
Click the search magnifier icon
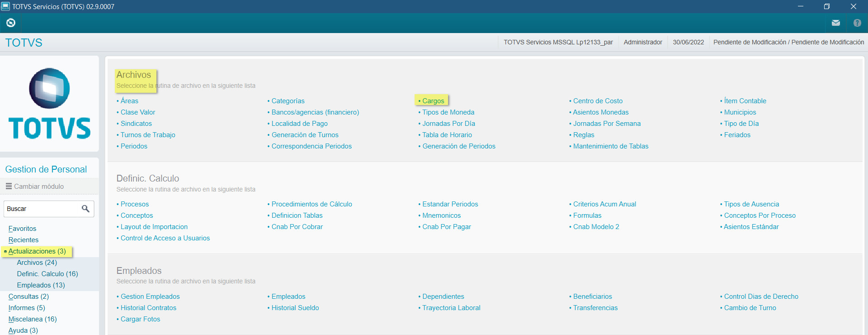point(85,209)
